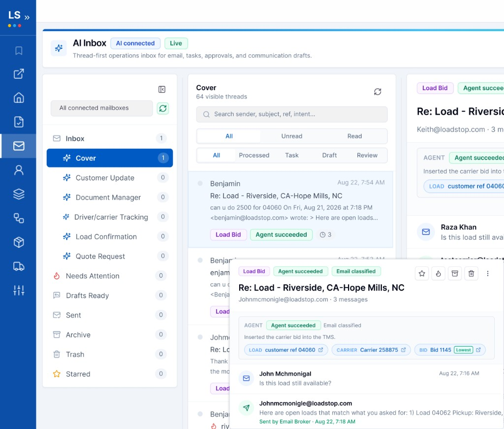Open Raza Khan's message in background panel
This screenshot has height=429, width=504.
[456, 232]
